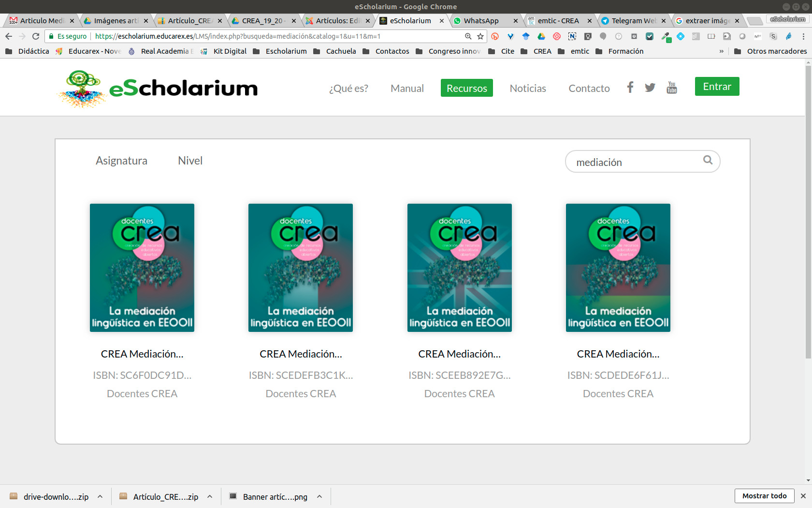
Task: Expand options for drive-downlo....zip download
Action: coord(100,496)
